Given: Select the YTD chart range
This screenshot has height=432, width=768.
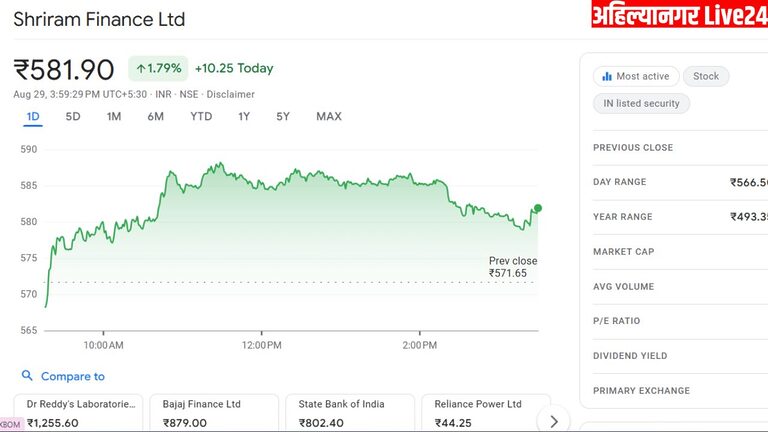Looking at the screenshot, I should point(201,117).
